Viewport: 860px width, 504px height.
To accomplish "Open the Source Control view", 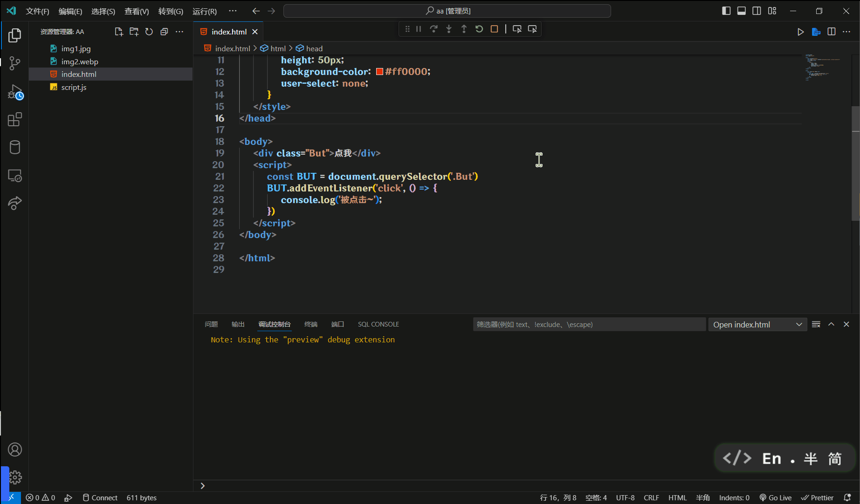I will (15, 63).
